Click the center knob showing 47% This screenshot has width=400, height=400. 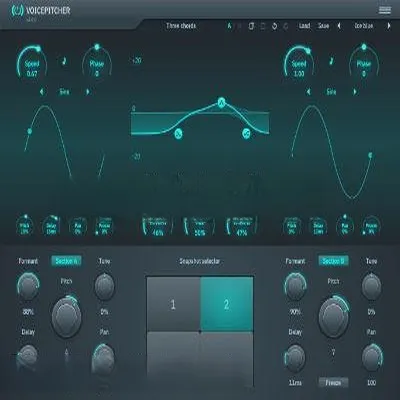coord(242,227)
